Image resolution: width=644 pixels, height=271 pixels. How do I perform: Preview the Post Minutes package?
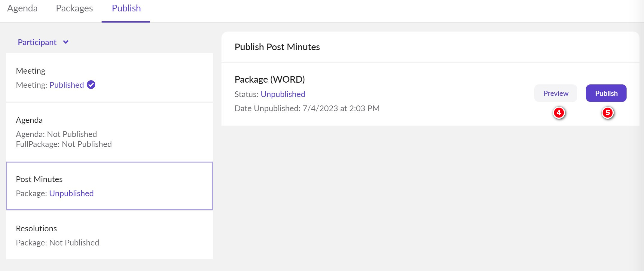555,93
